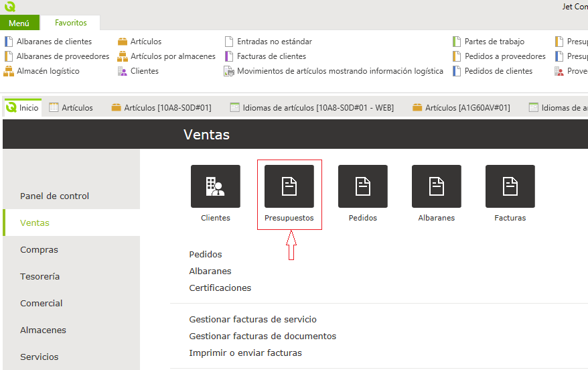Viewport: 588px width, 370px height.
Task: Open Movimientos de artículos logística favorite
Action: tap(334, 71)
